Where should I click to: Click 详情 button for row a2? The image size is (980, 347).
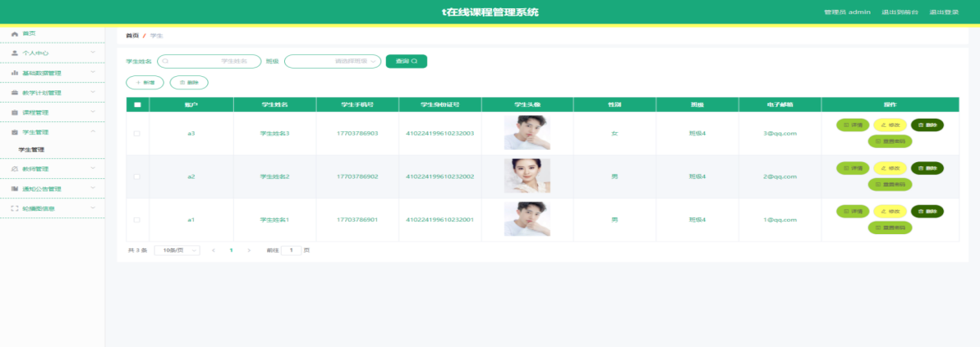click(852, 168)
